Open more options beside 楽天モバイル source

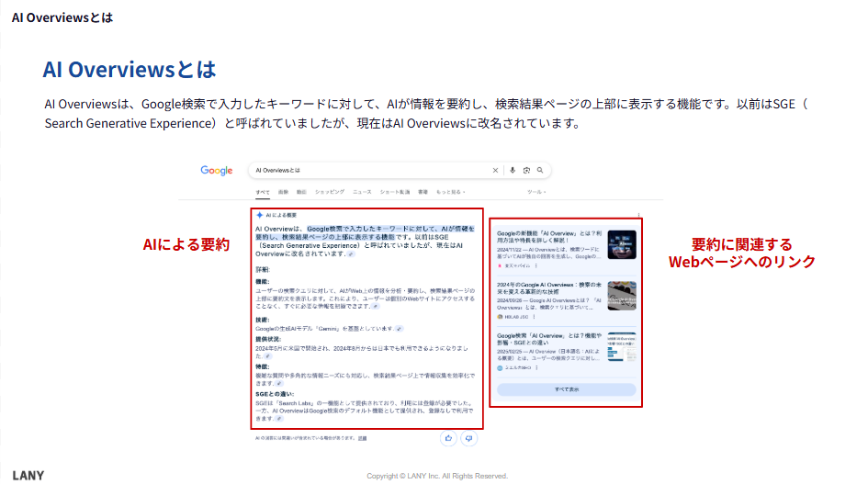pyautogui.click(x=535, y=265)
